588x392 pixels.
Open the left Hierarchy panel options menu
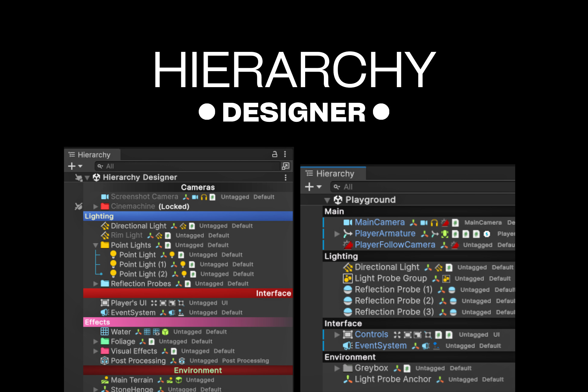[285, 154]
